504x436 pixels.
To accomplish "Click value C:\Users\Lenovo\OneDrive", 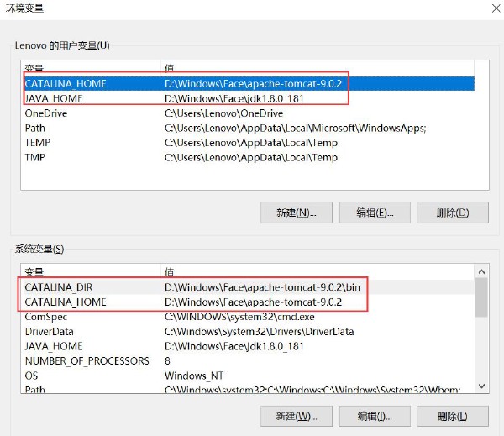I will tap(223, 113).
